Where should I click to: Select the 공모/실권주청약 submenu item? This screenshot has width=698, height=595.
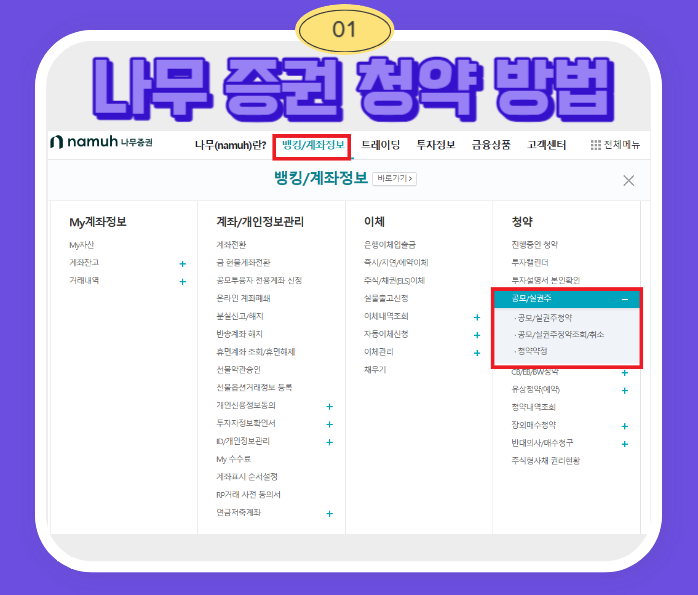coord(544,318)
